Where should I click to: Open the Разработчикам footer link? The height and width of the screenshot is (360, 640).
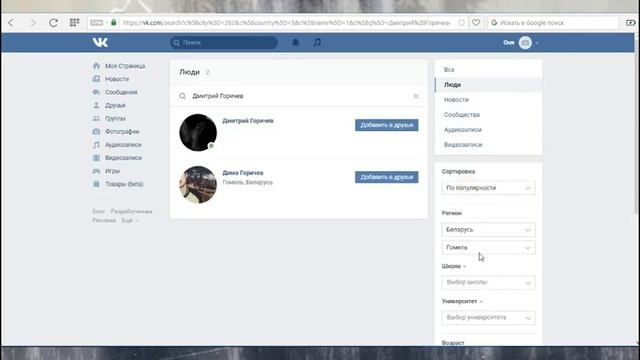[x=131, y=211]
